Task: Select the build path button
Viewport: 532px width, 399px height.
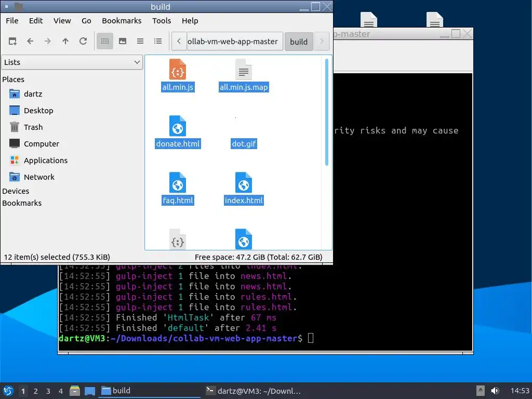Action: [299, 42]
